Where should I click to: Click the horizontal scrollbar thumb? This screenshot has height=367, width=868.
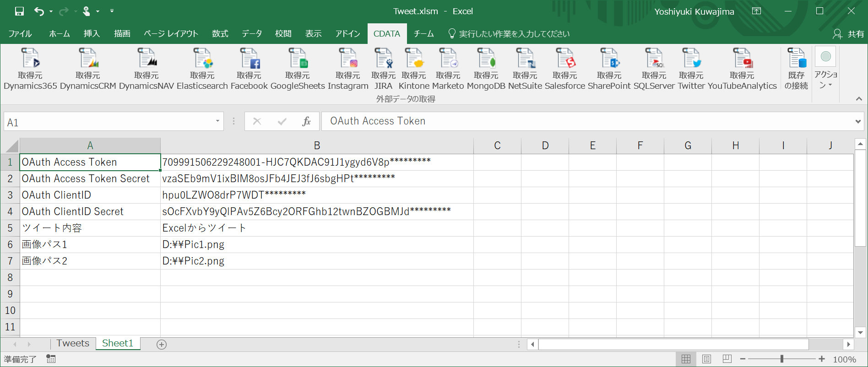[673, 344]
